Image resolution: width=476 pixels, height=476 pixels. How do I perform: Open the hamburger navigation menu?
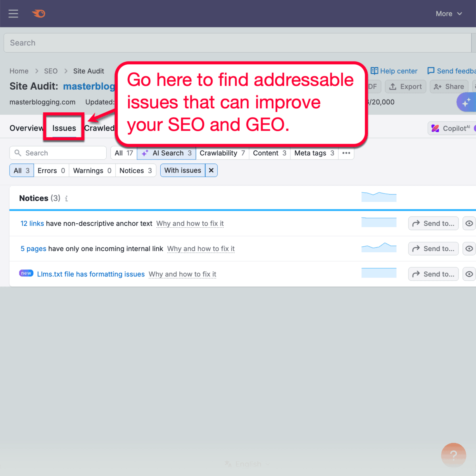[13, 13]
